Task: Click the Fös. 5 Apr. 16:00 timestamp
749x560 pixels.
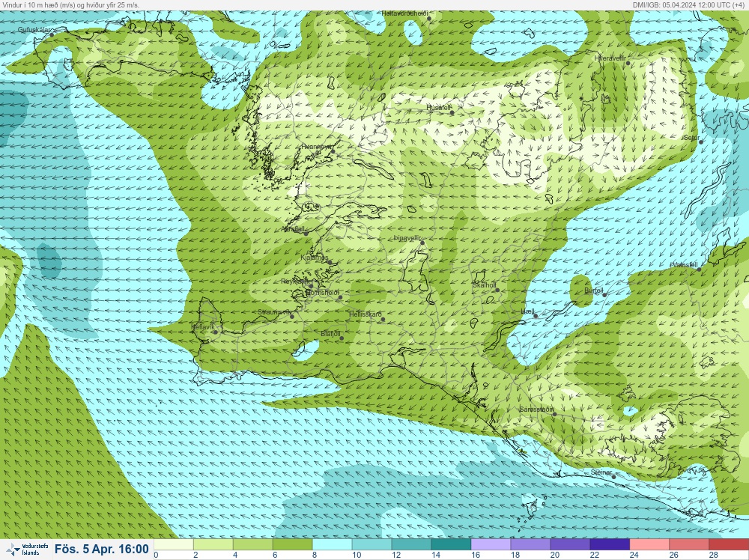Action: [101, 549]
